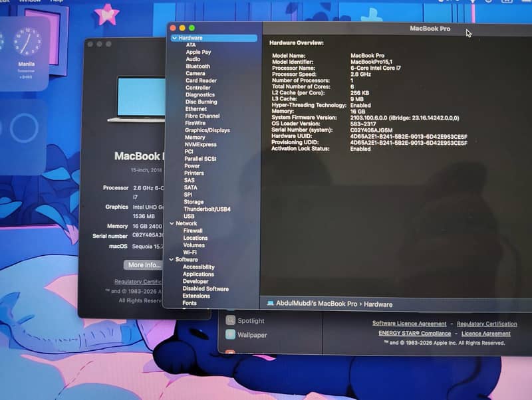Select Camera in the hardware list
This screenshot has width=532, height=400.
coord(196,73)
